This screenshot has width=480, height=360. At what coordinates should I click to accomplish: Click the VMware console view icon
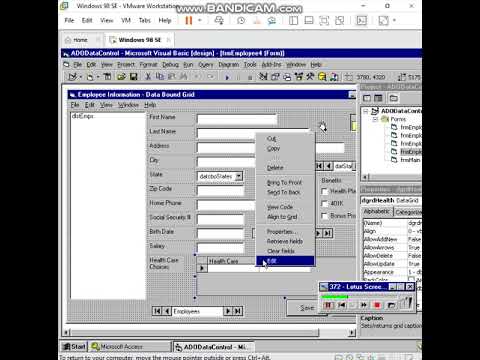(x=361, y=20)
